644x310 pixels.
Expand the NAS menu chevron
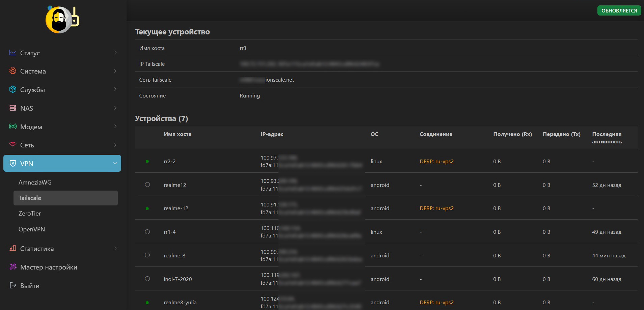coord(115,108)
